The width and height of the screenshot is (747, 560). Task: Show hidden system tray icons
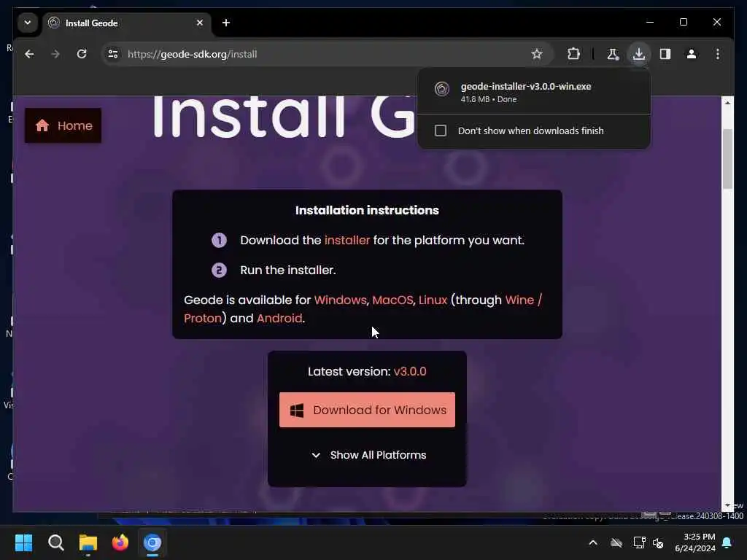593,542
